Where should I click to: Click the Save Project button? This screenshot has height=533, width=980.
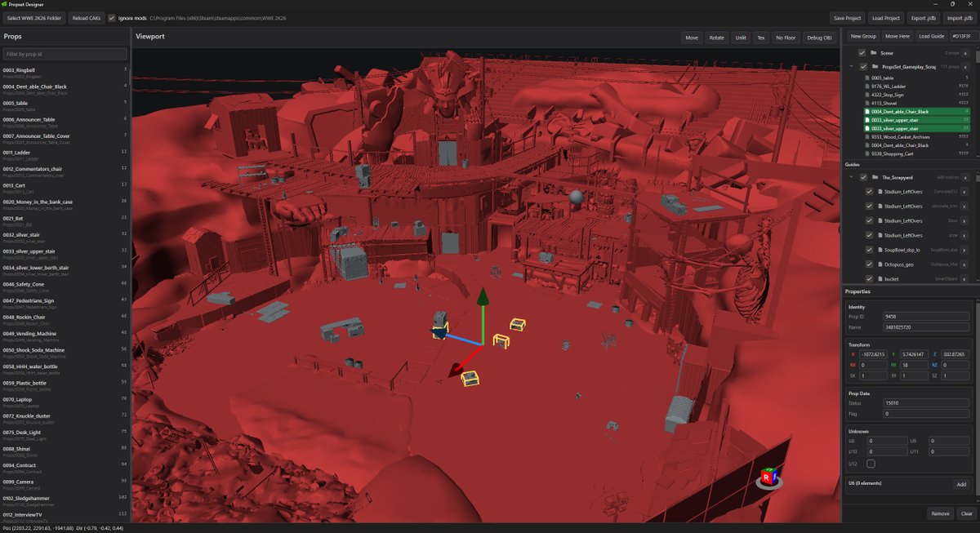pyautogui.click(x=847, y=17)
